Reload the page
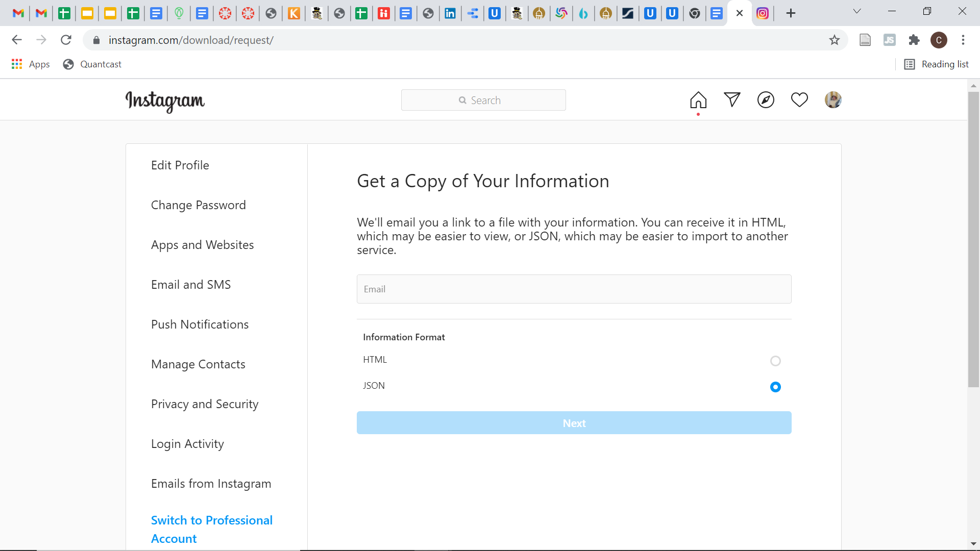Image resolution: width=980 pixels, height=551 pixels. click(x=66, y=40)
